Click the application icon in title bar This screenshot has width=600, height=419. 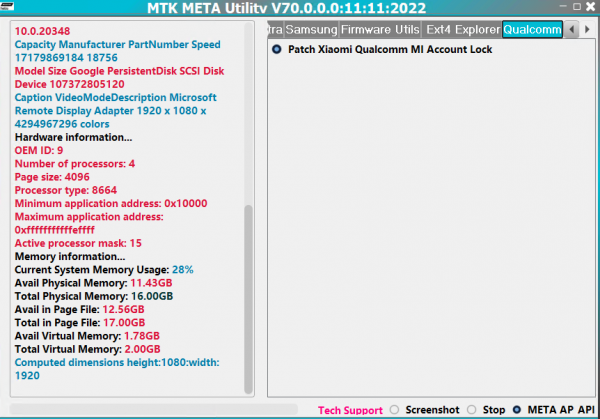pos(7,6)
